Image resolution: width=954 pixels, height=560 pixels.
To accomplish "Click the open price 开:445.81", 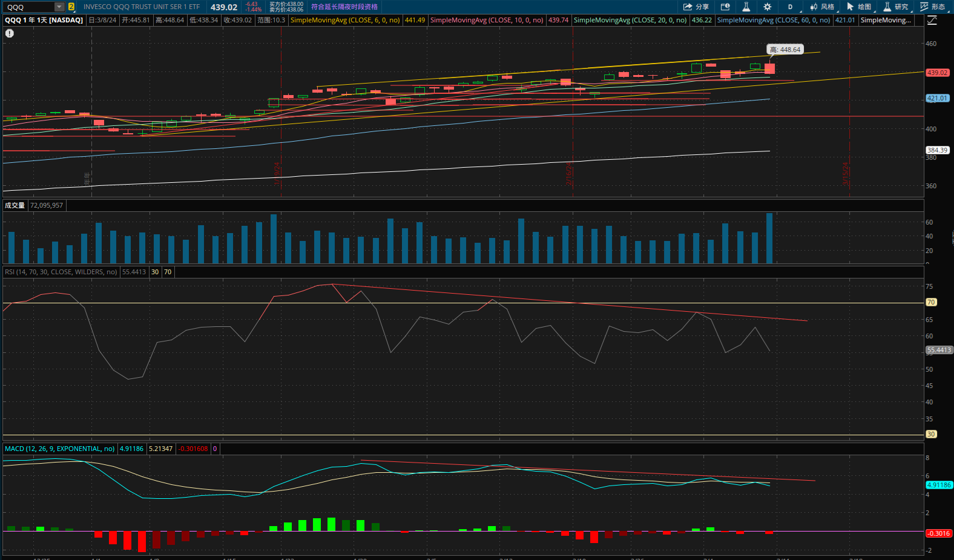I will pos(136,20).
